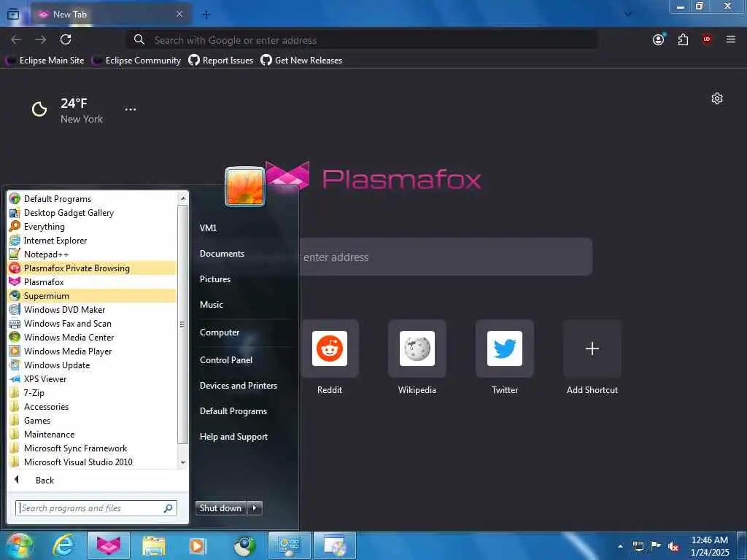
Task: Open Report Issues bookmark
Action: pos(220,61)
